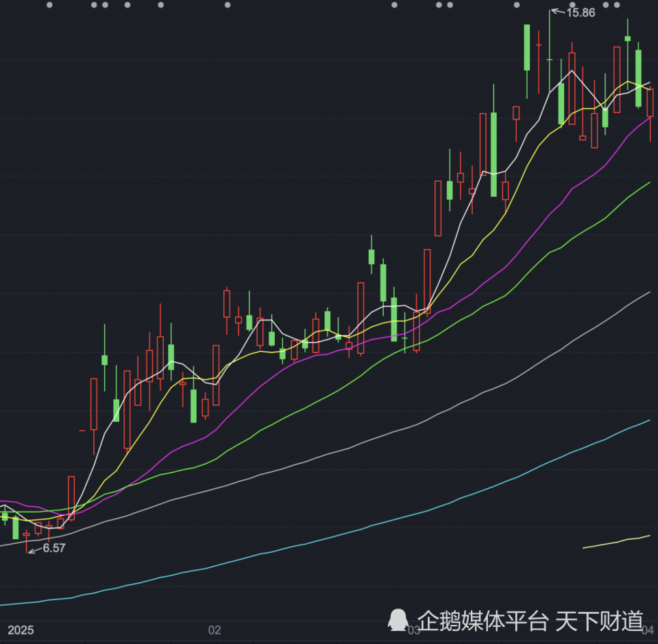Select the short yellow moving-average segment at bottom right
This screenshot has height=644, width=658.
[x=616, y=542]
